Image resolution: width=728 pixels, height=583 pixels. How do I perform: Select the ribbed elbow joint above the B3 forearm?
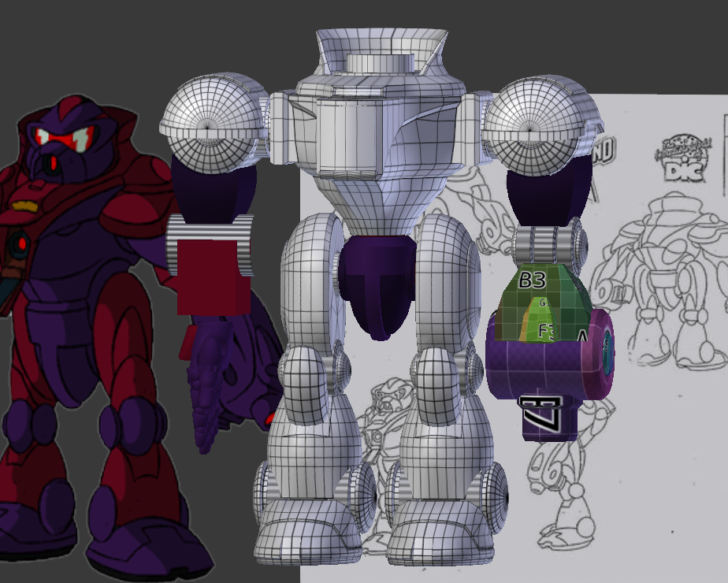[x=549, y=245]
